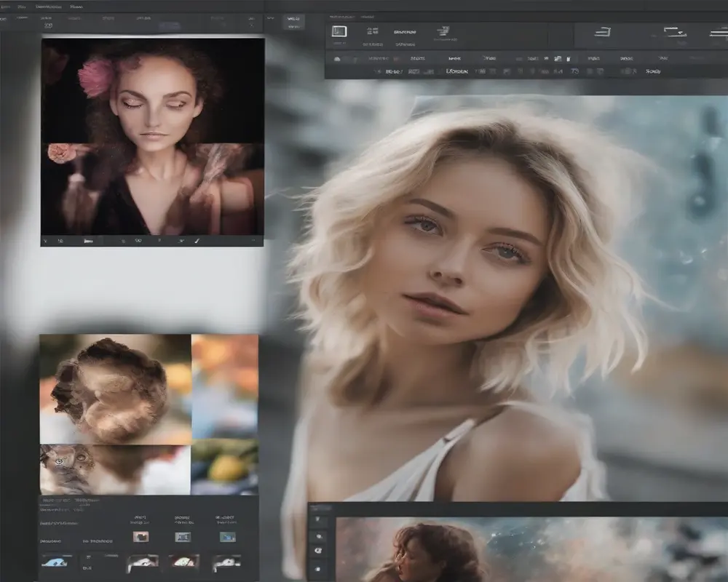The width and height of the screenshot is (728, 582).
Task: Select the fluffy brown dog thumbnail
Action: click(115, 389)
